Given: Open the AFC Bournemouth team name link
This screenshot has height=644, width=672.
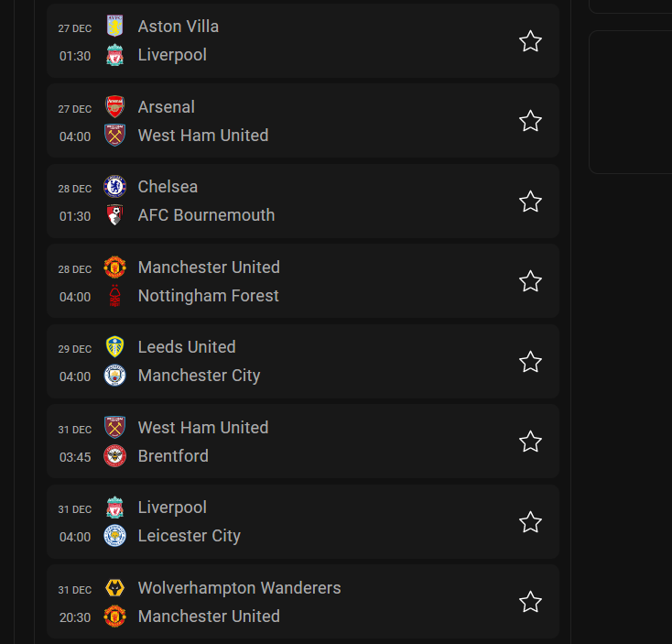Looking at the screenshot, I should pyautogui.click(x=206, y=215).
